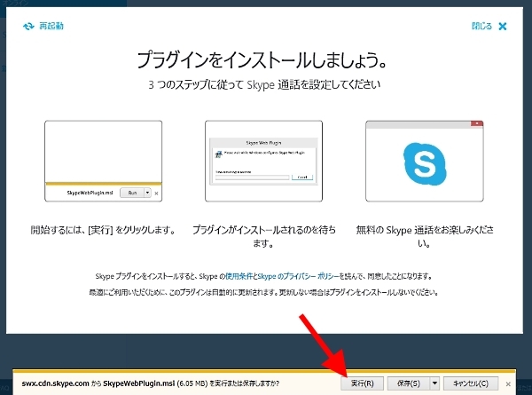Close the dialog with the X icon
The height and width of the screenshot is (395, 532).
[x=503, y=26]
